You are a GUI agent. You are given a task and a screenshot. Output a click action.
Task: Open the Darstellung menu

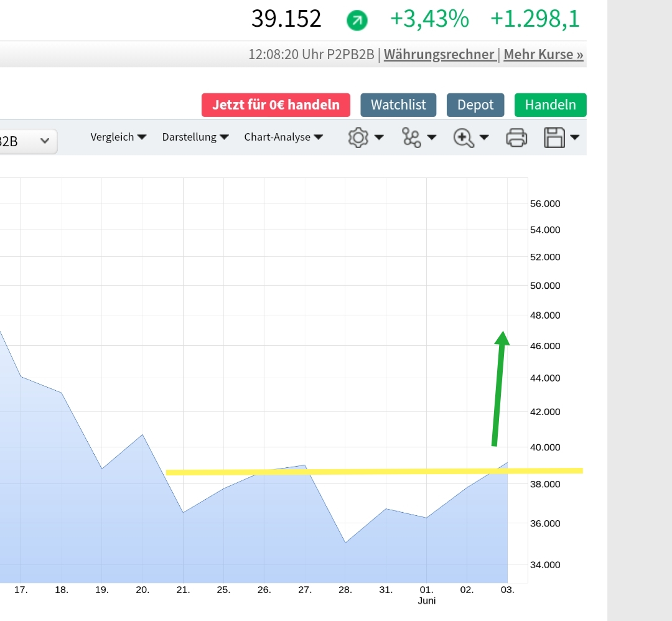pyautogui.click(x=195, y=137)
